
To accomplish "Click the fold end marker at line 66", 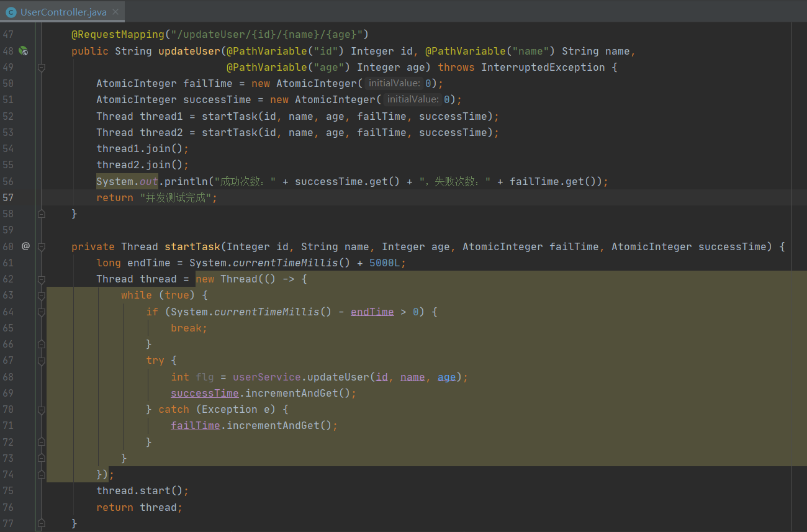I will pyautogui.click(x=42, y=345).
